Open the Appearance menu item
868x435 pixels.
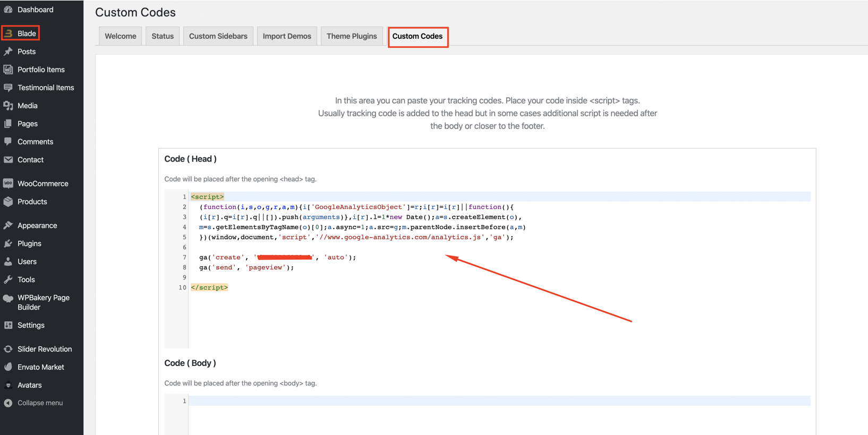pyautogui.click(x=37, y=226)
